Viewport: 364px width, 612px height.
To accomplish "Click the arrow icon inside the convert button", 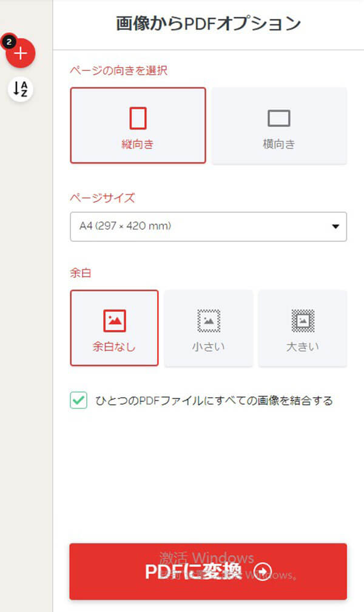I will [261, 571].
